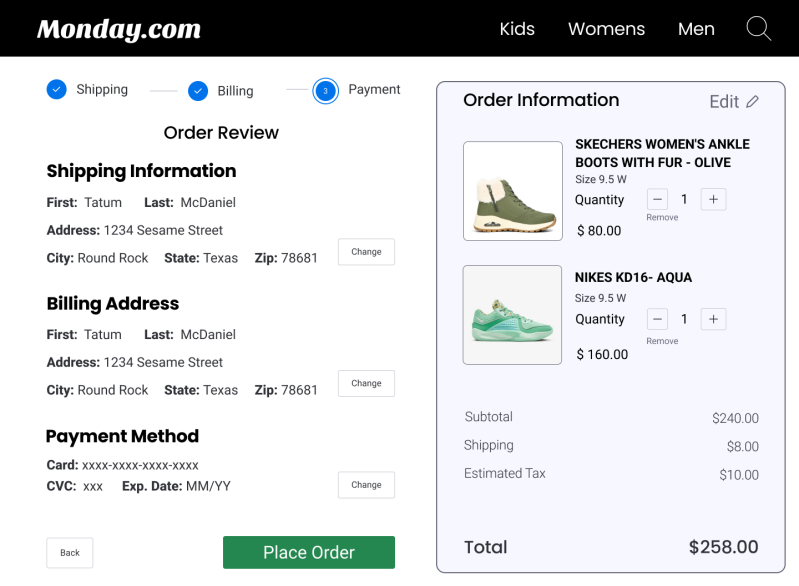The image size is (799, 586).
Task: Open the Nikes KD16 Aqua thumbnail
Action: point(512,315)
